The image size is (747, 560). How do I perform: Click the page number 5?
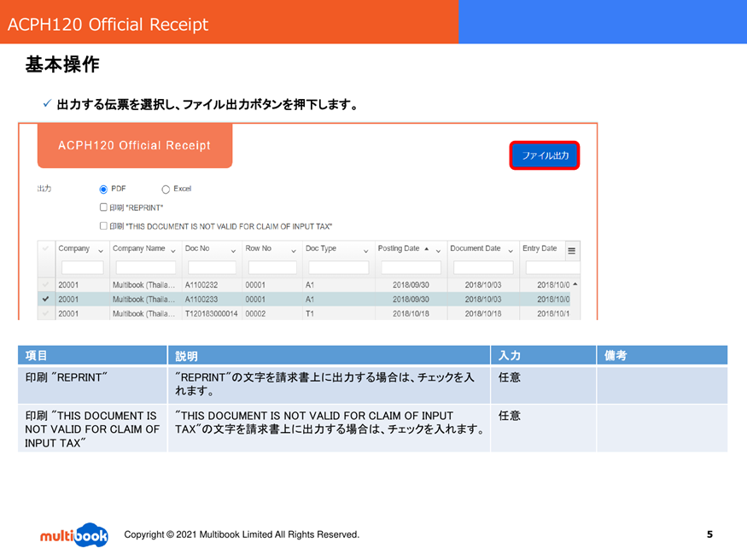pos(709,534)
